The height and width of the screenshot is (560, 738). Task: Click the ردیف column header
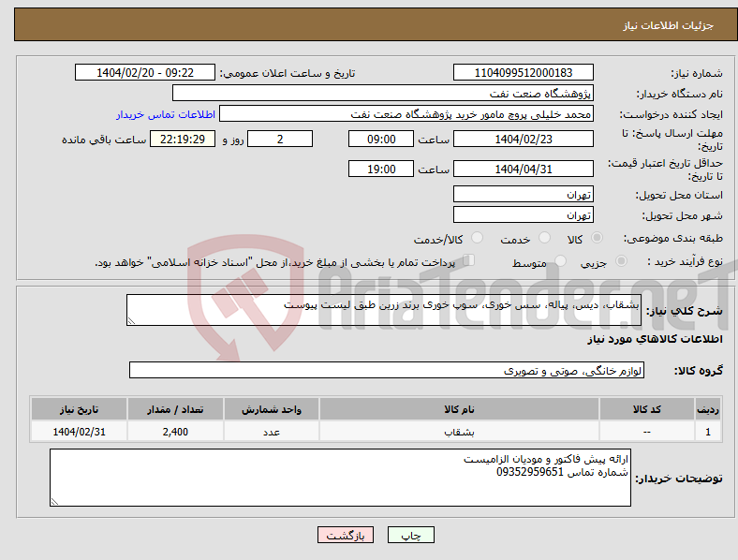coord(708,409)
